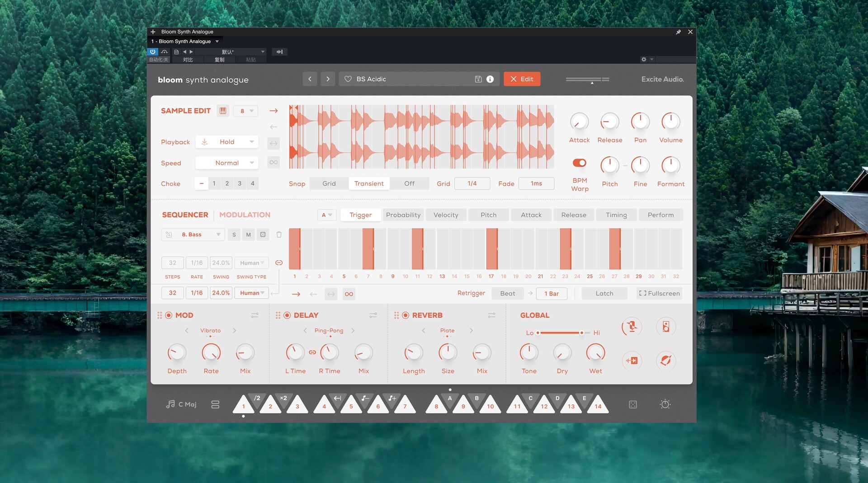
Task: Toggle the sequencer link chain icon
Action: [x=279, y=263]
